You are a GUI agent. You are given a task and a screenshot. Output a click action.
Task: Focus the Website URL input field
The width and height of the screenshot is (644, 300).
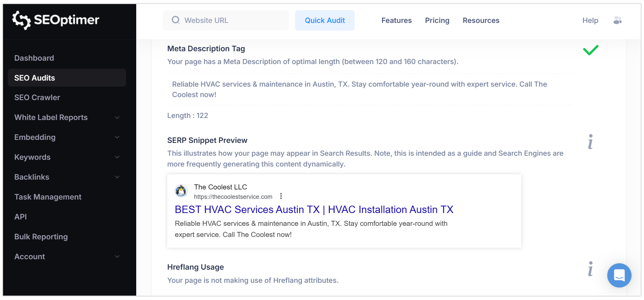(226, 20)
